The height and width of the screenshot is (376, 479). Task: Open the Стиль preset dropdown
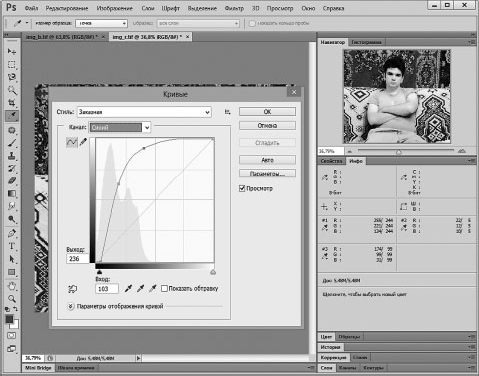pyautogui.click(x=144, y=112)
